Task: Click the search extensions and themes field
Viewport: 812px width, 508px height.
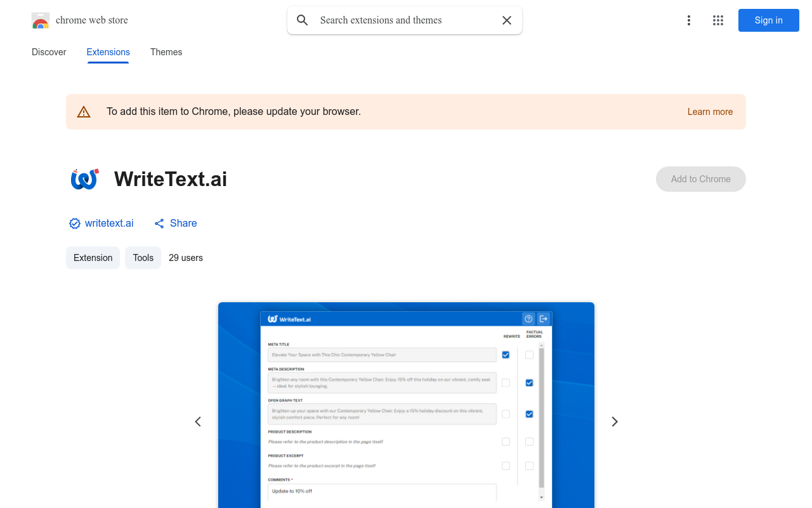Action: (x=406, y=20)
